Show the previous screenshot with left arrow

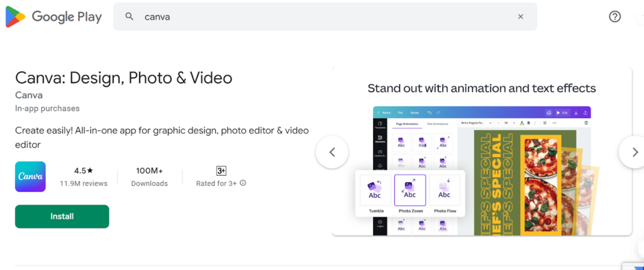(x=332, y=152)
